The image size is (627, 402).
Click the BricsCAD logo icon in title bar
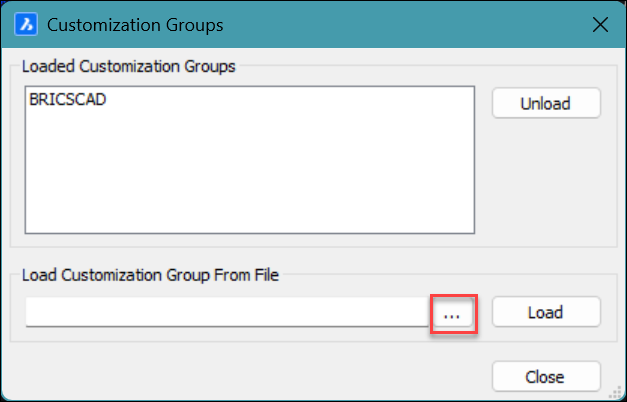[28, 23]
